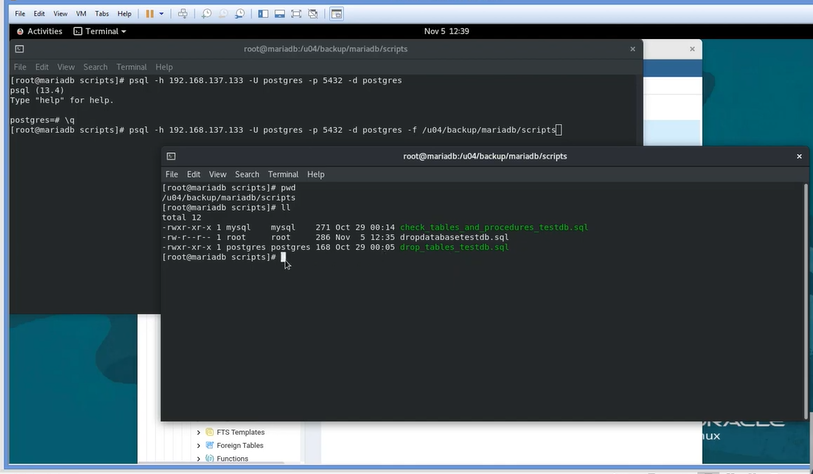Screen dimensions: 813x474
Task: Click front terminal title bar text
Action: click(485, 156)
